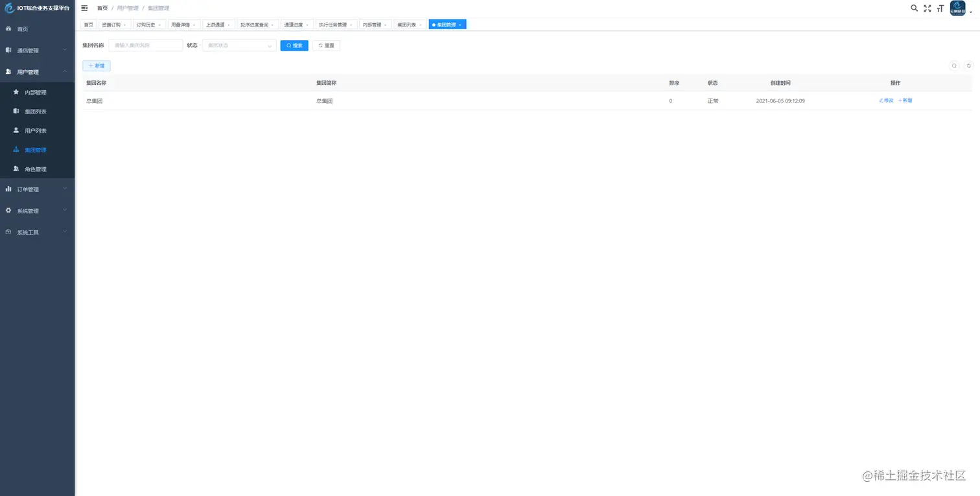Image resolution: width=980 pixels, height=496 pixels.
Task: Close the 执行任务管理 tab
Action: (351, 25)
